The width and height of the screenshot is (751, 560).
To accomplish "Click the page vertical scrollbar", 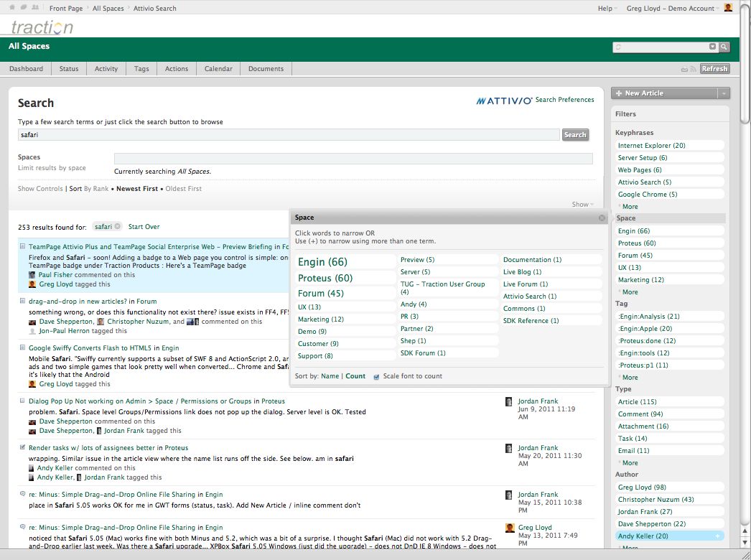I will click(745, 62).
